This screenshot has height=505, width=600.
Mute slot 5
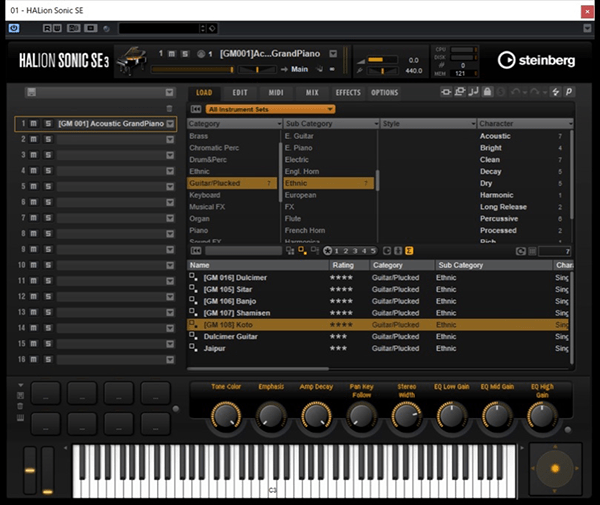[x=34, y=186]
